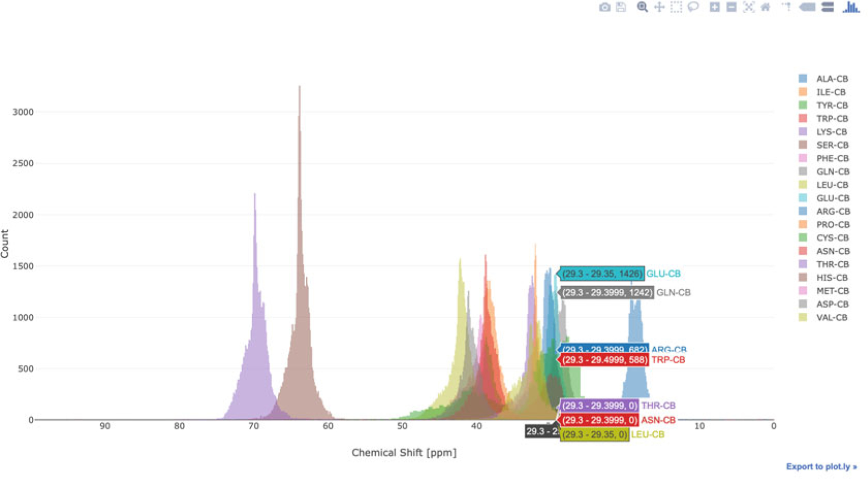868x479 pixels.
Task: Select the Lasso Select tool
Action: point(693,7)
